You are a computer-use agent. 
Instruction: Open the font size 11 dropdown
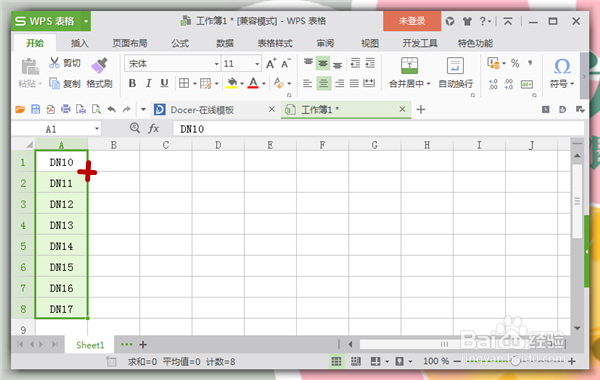(x=257, y=64)
